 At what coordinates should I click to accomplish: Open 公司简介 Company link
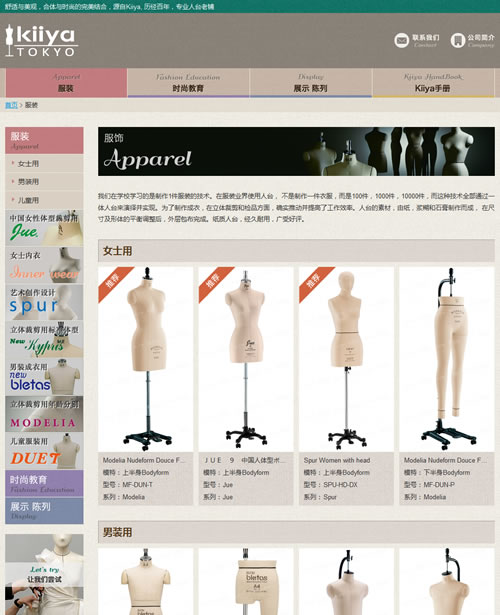pos(481,40)
